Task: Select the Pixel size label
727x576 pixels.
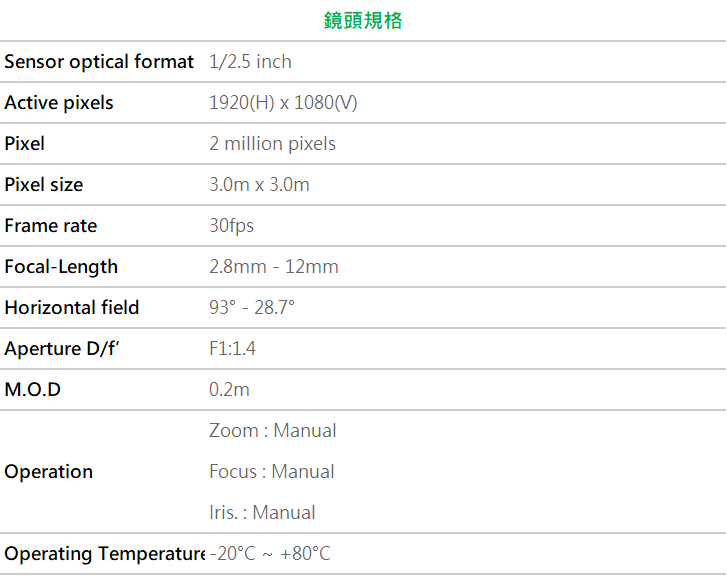Action: (x=44, y=185)
